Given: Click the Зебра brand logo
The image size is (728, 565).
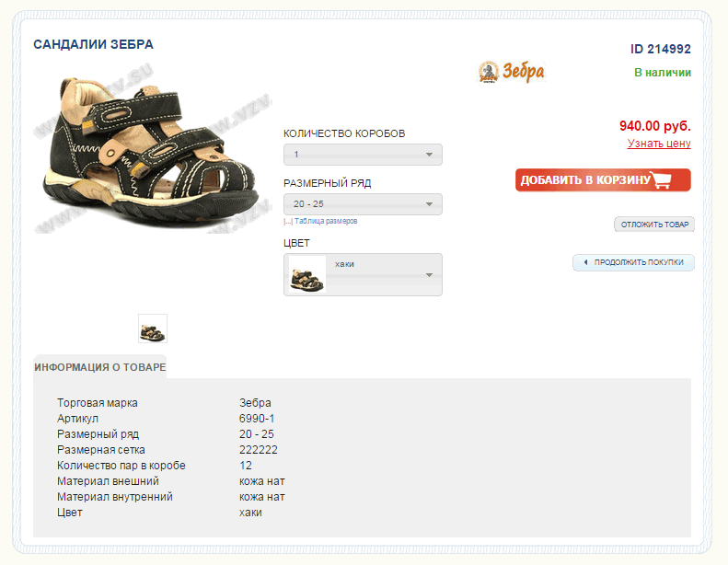Looking at the screenshot, I should [512, 72].
